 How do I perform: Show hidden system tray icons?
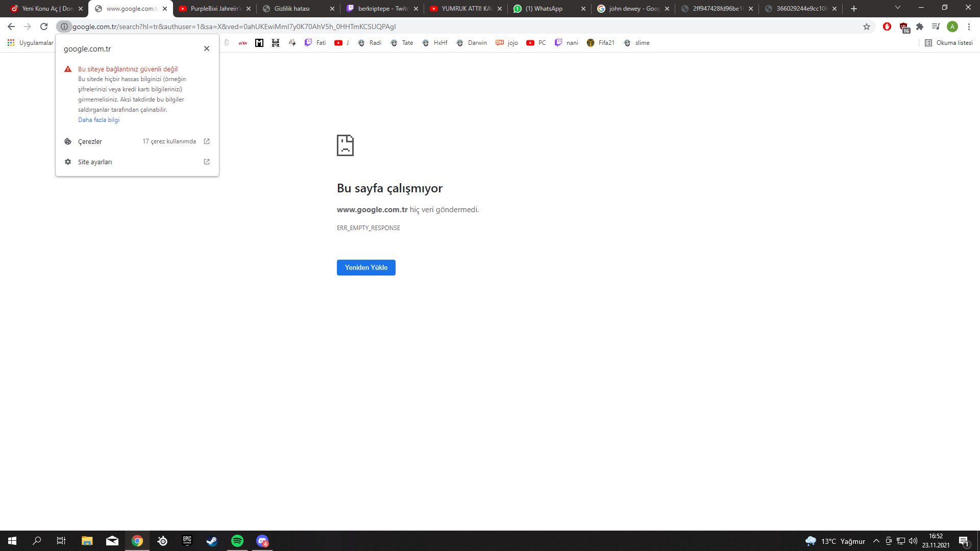tap(876, 541)
